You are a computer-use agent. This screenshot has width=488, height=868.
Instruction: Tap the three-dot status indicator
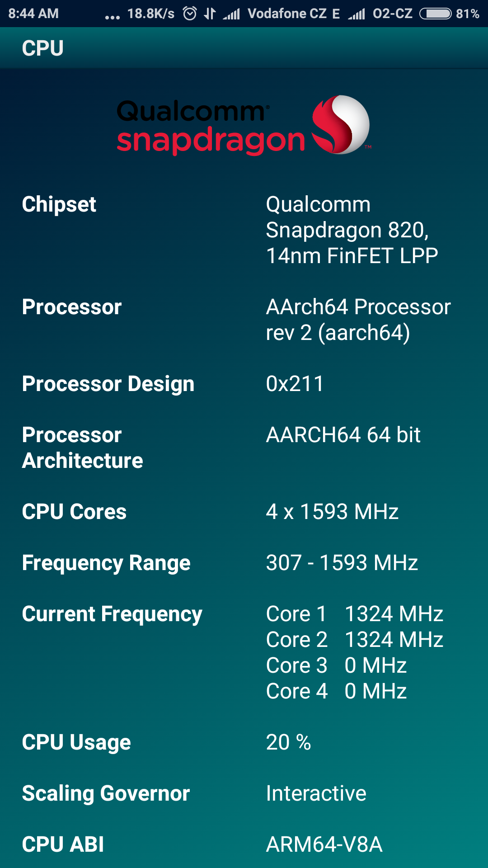[x=112, y=17]
